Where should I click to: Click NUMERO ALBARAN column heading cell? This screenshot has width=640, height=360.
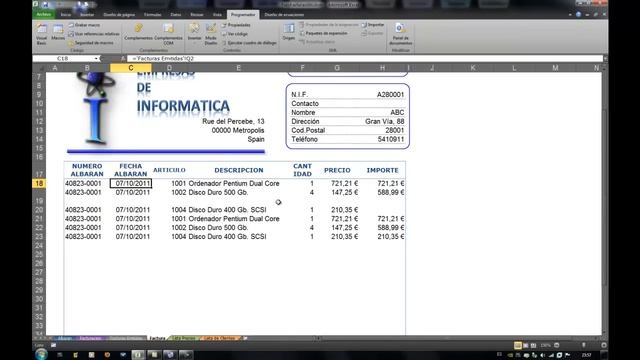(87, 170)
